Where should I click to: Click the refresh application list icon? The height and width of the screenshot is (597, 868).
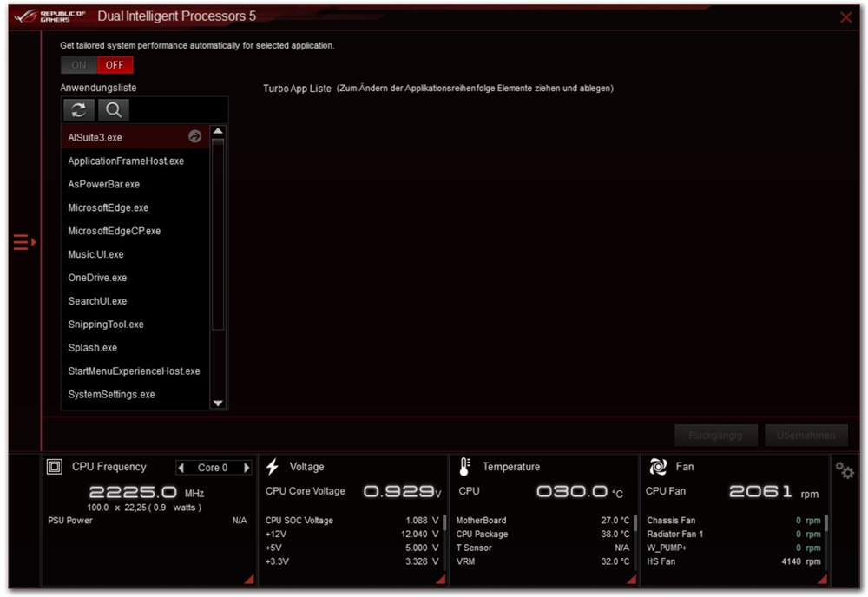click(79, 109)
